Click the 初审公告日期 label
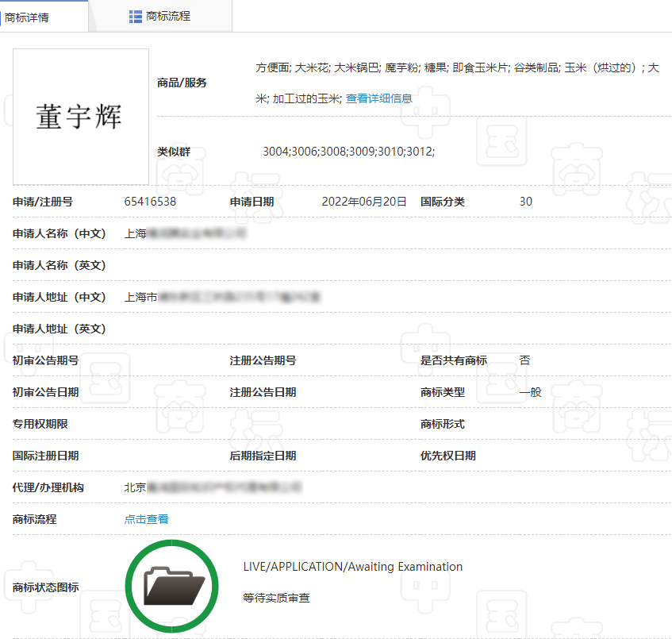This screenshot has height=639, width=672. pyautogui.click(x=45, y=392)
